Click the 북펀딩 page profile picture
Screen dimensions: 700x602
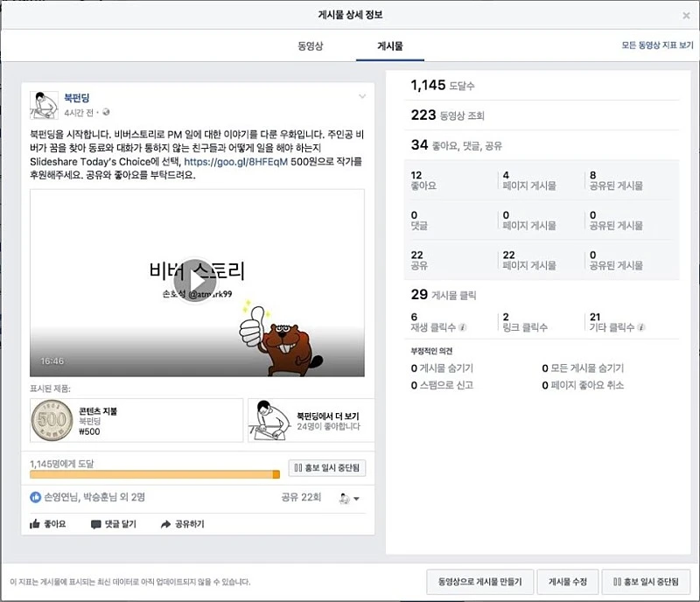pos(44,105)
